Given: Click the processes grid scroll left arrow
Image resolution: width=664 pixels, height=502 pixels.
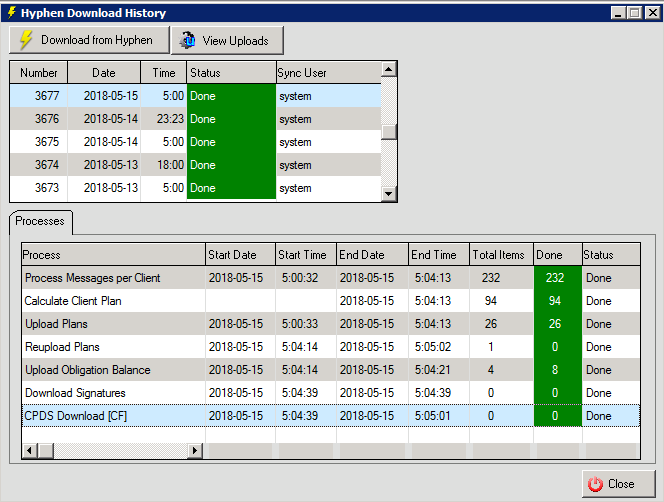Looking at the screenshot, I should coord(29,450).
